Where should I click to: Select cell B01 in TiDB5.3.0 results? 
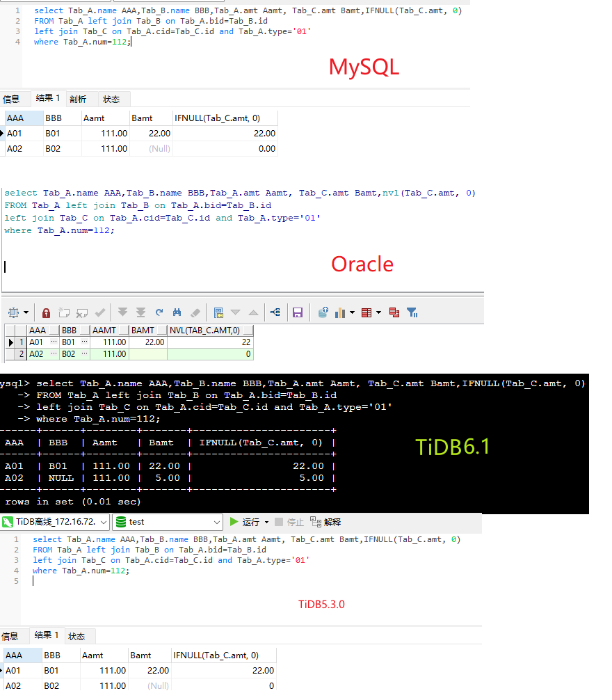61,671
